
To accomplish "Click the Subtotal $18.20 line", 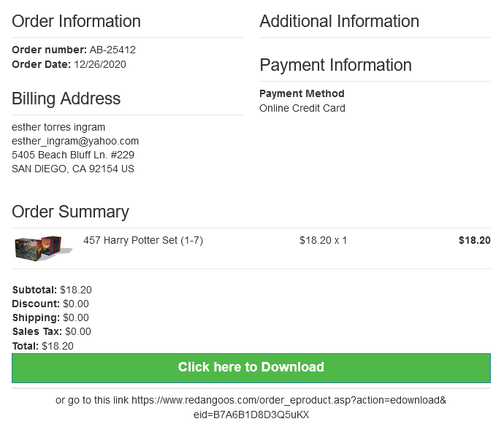I will pos(52,290).
